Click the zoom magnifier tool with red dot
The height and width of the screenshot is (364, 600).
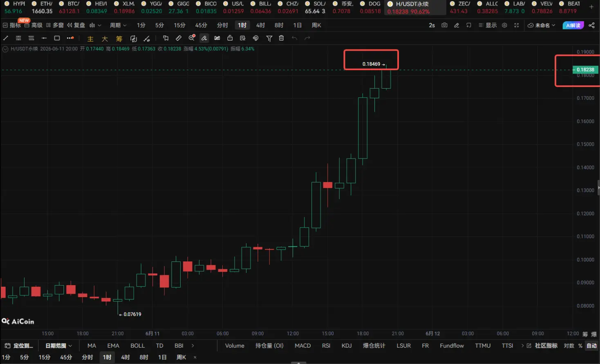192,38
